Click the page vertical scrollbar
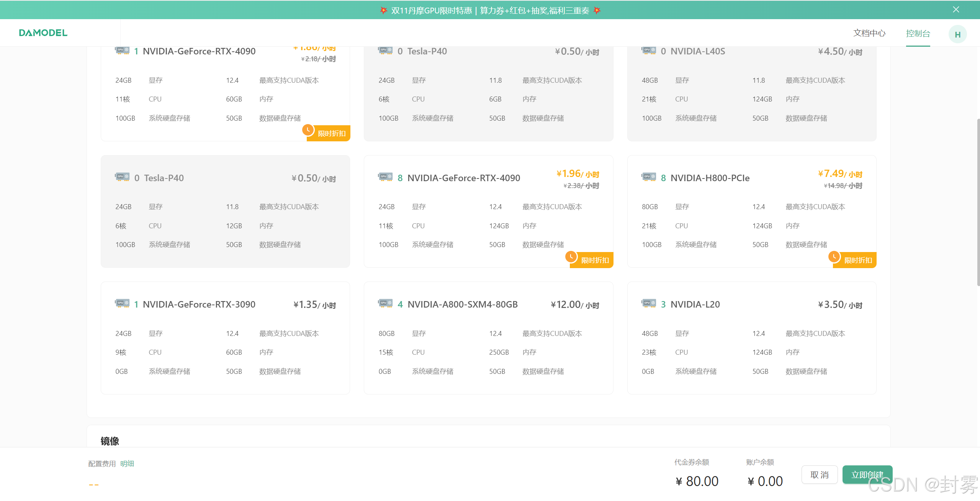This screenshot has height=501, width=980. click(x=978, y=202)
